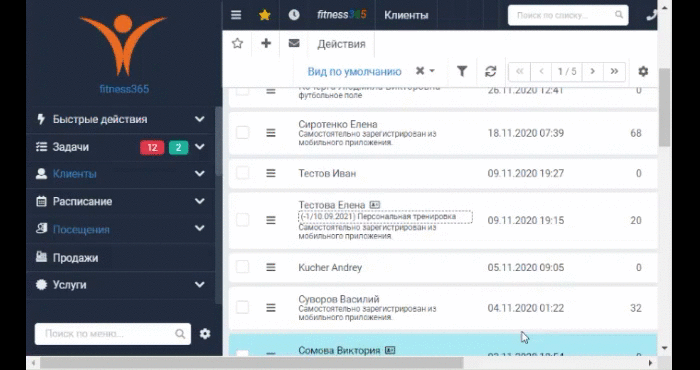Check the box for Суворов Василий

(242, 307)
